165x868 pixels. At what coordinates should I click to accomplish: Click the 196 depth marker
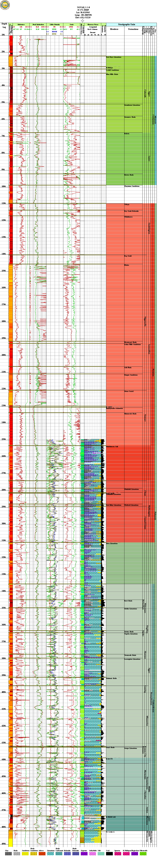(3, 35)
